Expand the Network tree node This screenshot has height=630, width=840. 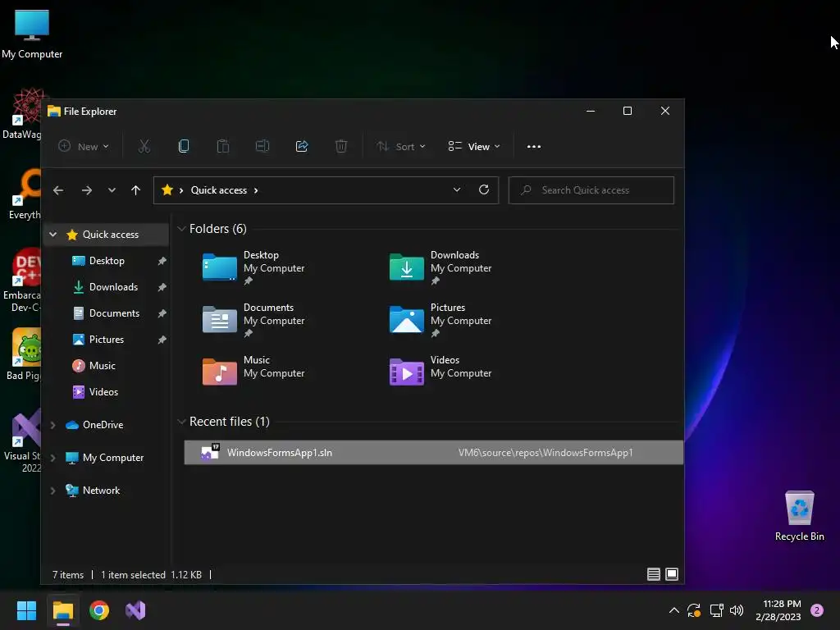tap(53, 491)
